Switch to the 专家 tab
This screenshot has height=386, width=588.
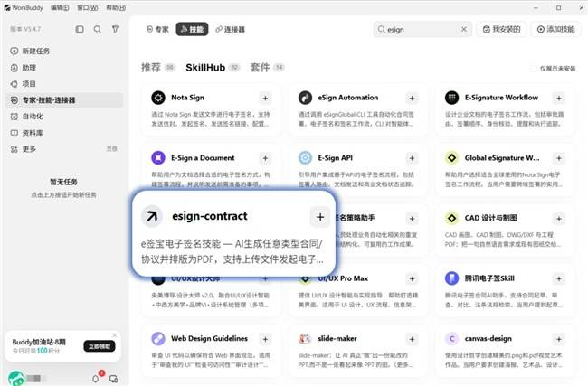point(157,29)
